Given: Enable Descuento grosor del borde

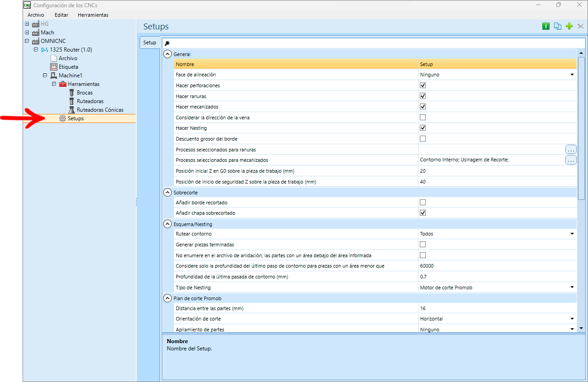Looking at the screenshot, I should tap(423, 139).
